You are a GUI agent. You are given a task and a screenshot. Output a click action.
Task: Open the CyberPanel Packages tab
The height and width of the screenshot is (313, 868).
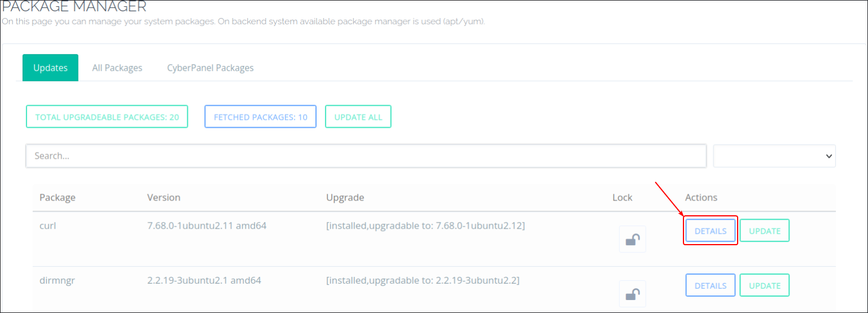point(211,68)
